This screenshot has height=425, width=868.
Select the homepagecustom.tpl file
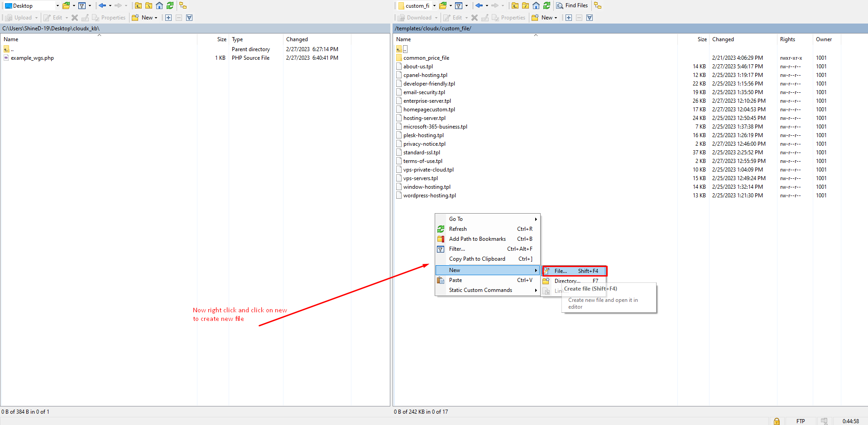[429, 110]
